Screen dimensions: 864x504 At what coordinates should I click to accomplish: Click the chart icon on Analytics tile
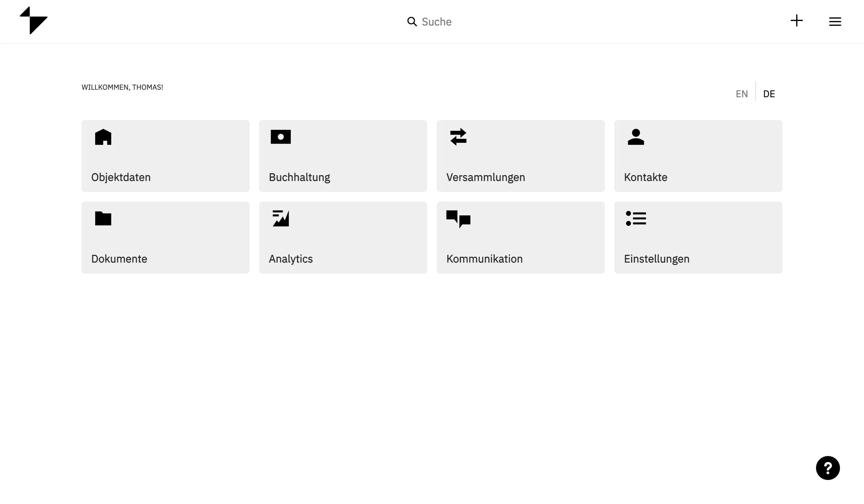pos(280,218)
